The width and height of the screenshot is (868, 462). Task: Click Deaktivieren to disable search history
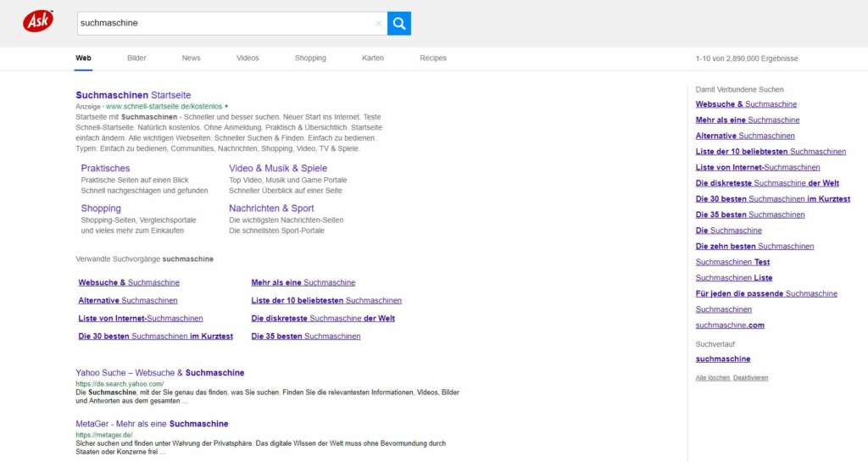[751, 378]
